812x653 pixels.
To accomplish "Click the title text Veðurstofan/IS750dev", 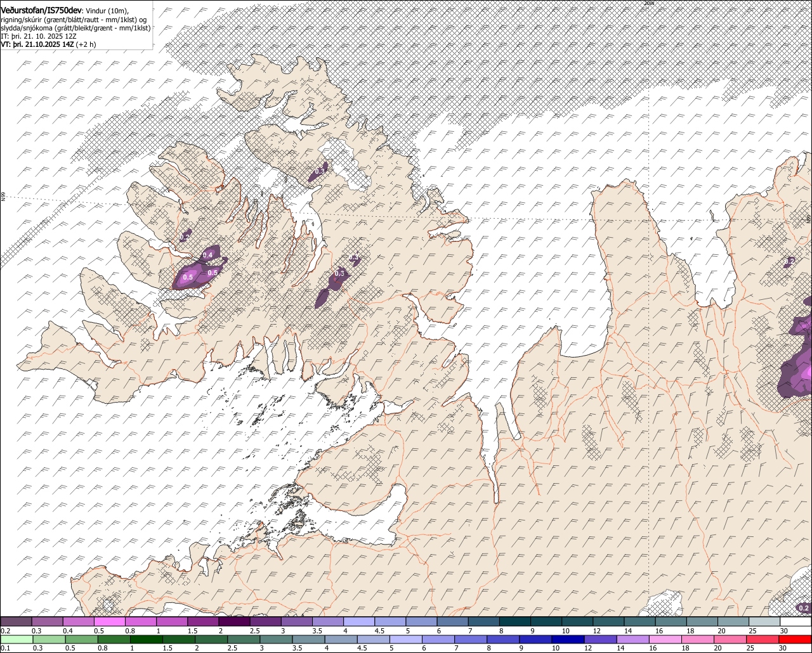I will 41,10.
